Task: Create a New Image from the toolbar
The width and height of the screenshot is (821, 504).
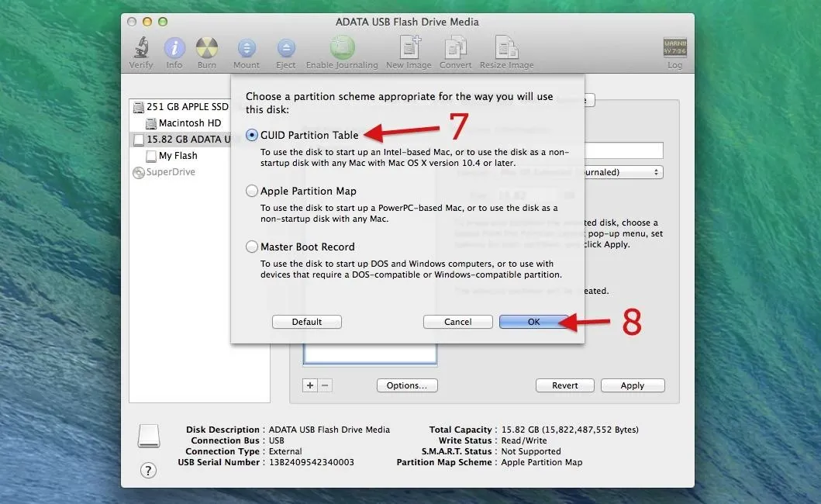Action: [409, 47]
